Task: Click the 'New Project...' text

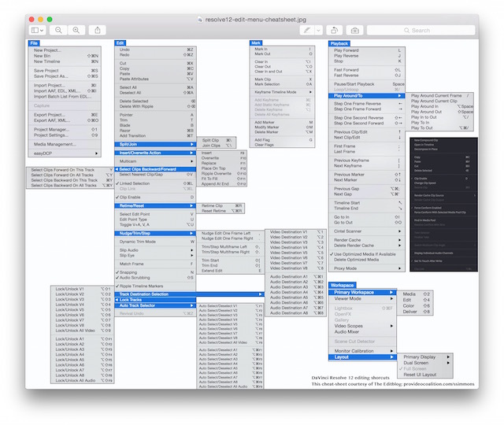Action: tap(47, 50)
